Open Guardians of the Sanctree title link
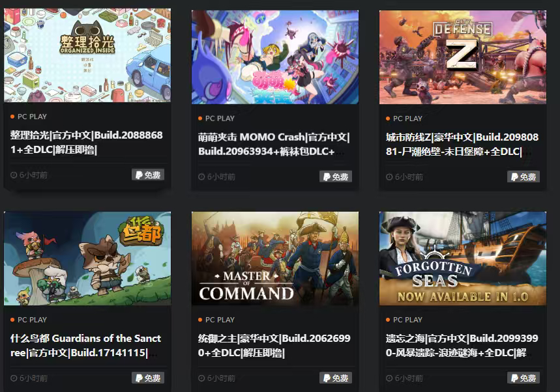The image size is (560, 392). click(85, 345)
